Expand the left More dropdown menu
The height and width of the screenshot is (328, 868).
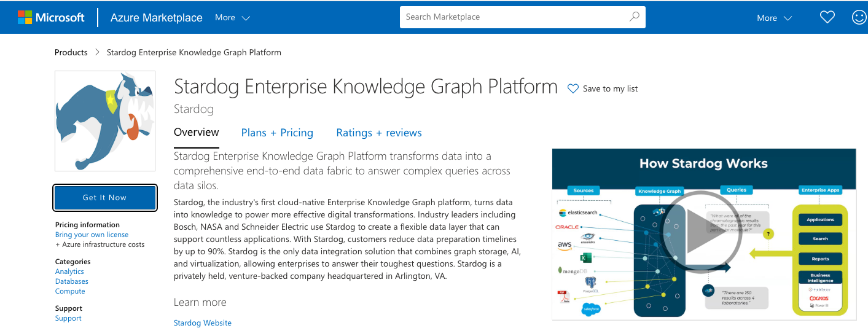tap(232, 18)
